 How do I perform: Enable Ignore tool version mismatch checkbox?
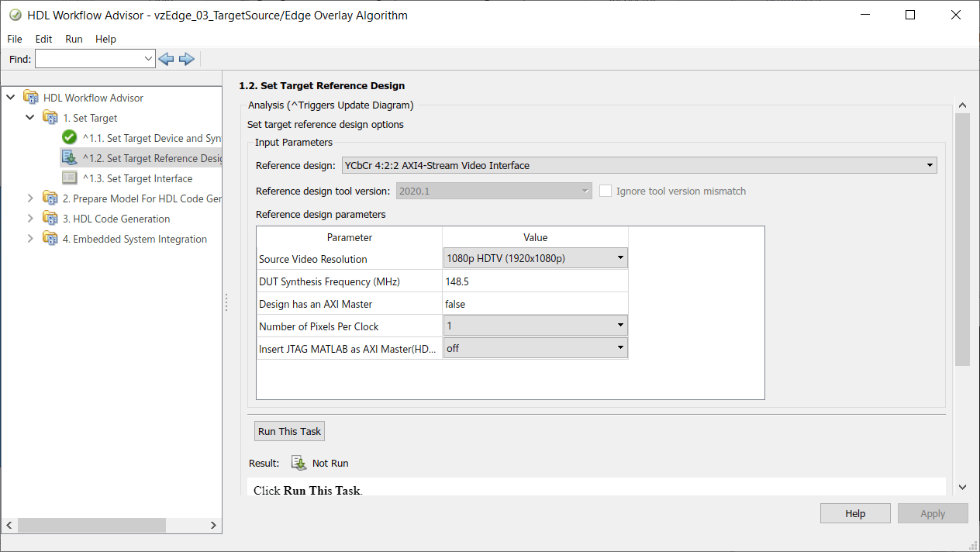tap(606, 191)
